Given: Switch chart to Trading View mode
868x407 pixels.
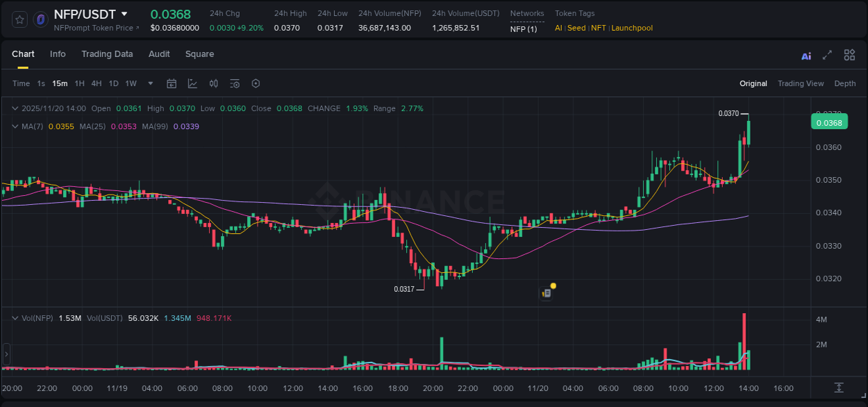Looking at the screenshot, I should pyautogui.click(x=801, y=83).
